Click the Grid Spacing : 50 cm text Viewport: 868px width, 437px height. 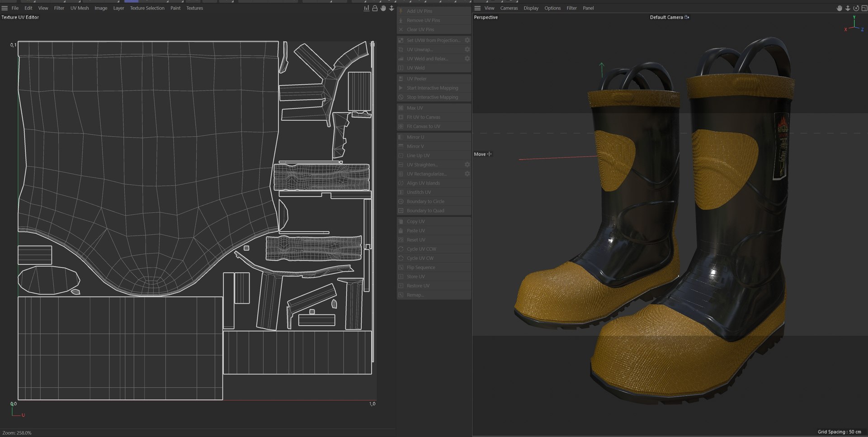839,432
